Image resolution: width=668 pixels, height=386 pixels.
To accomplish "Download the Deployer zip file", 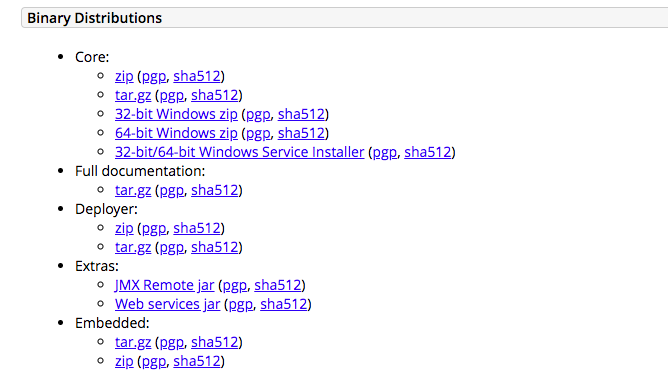I will 124,228.
